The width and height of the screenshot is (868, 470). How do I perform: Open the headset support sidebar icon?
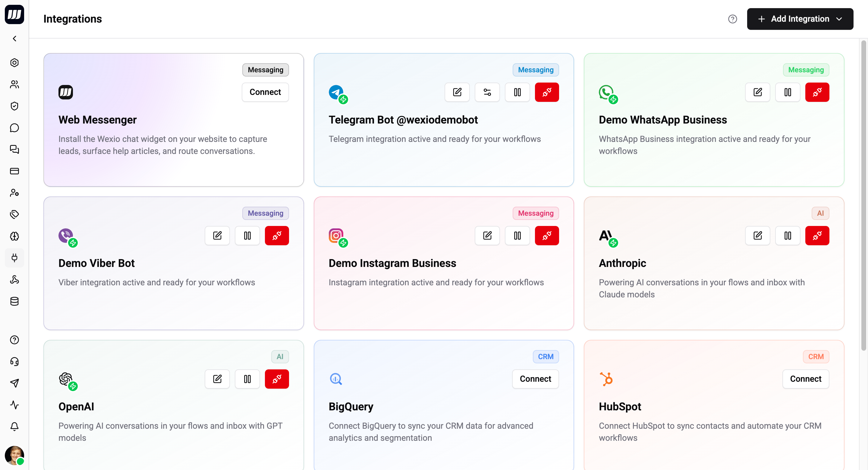(14, 362)
